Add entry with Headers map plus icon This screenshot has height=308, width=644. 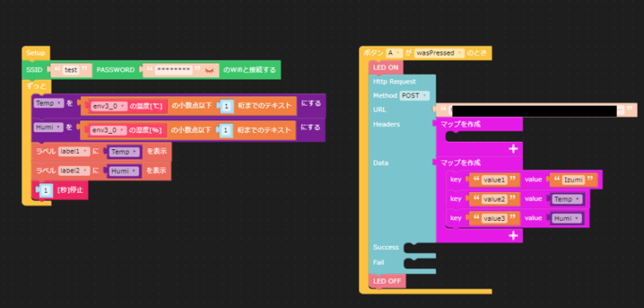[x=513, y=149]
